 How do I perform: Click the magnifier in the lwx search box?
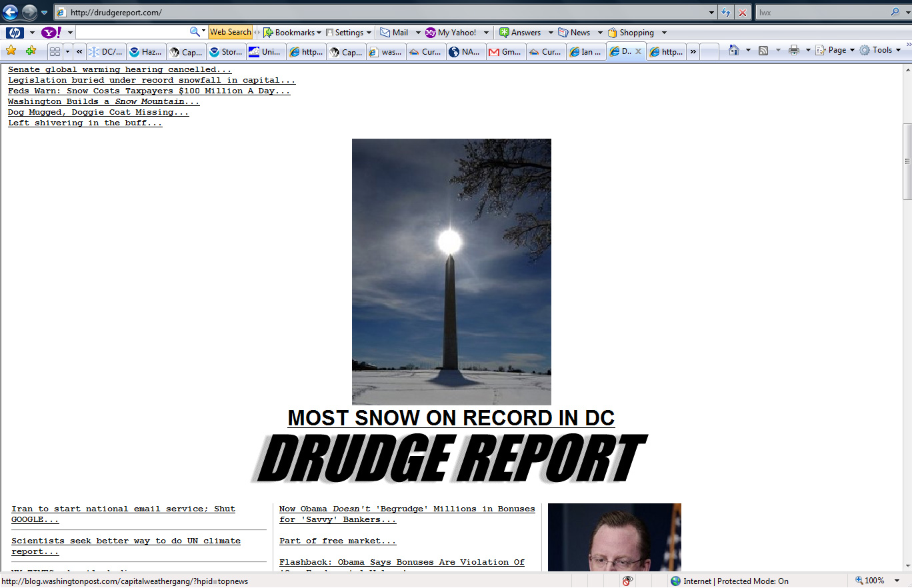click(x=895, y=12)
